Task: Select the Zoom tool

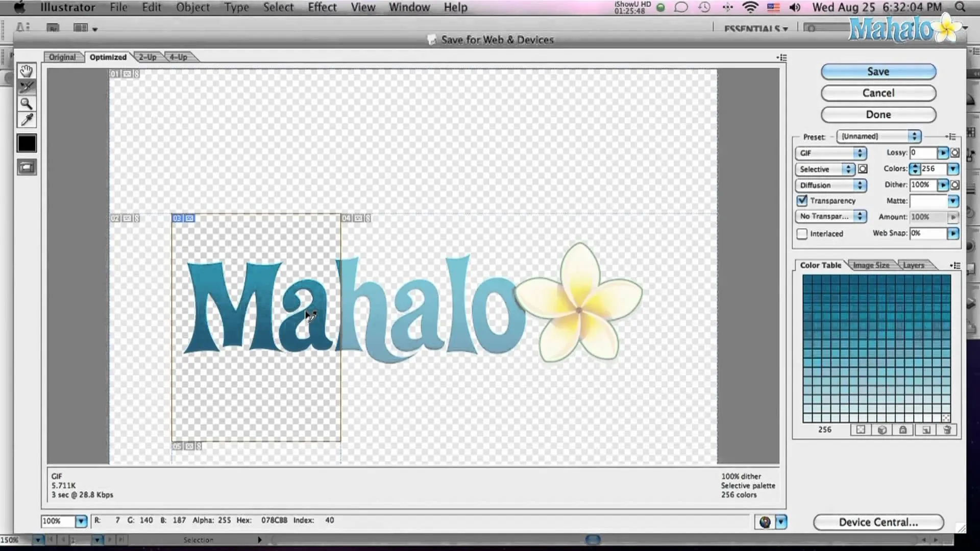Action: click(27, 104)
